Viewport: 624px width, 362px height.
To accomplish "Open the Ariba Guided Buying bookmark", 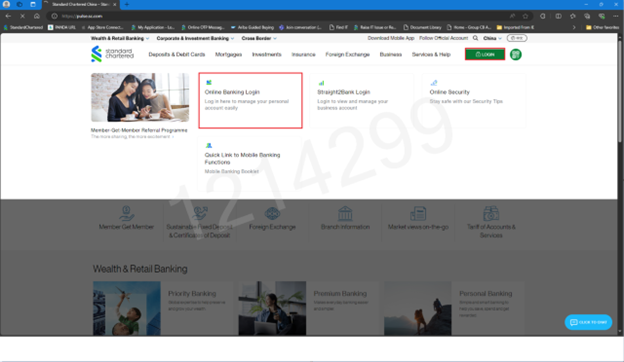I will tap(252, 27).
